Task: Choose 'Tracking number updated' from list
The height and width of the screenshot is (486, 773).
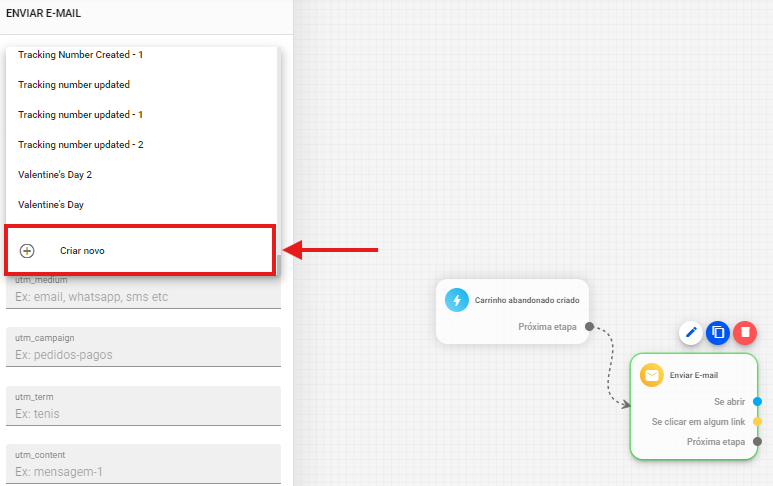Action: click(x=74, y=85)
